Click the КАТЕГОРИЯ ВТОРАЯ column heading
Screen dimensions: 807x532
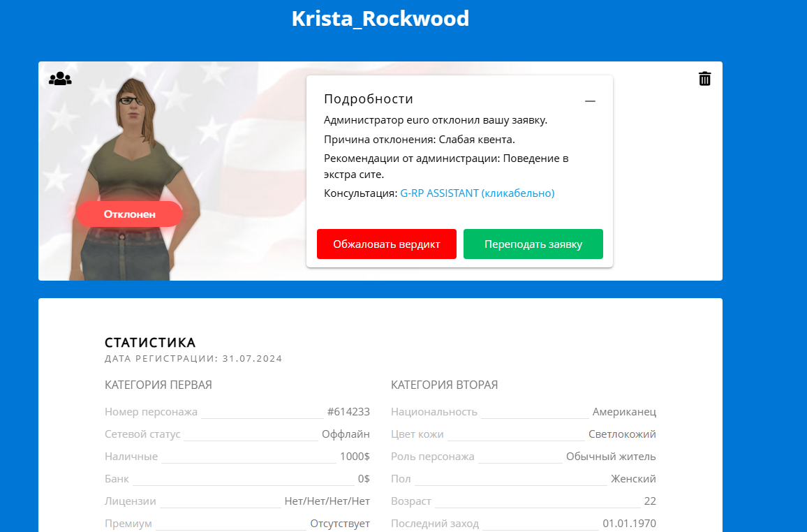coord(444,385)
